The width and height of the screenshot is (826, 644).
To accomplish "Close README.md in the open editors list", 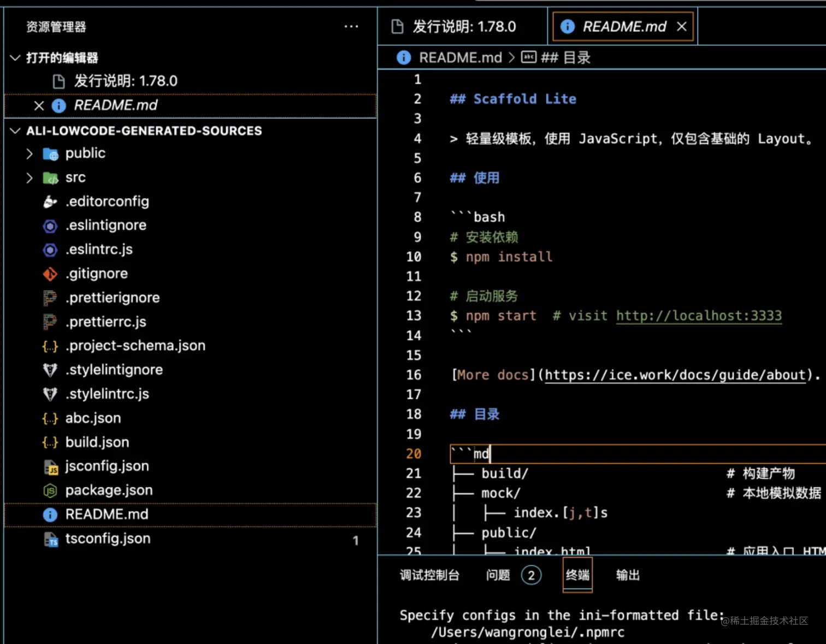I will (39, 106).
